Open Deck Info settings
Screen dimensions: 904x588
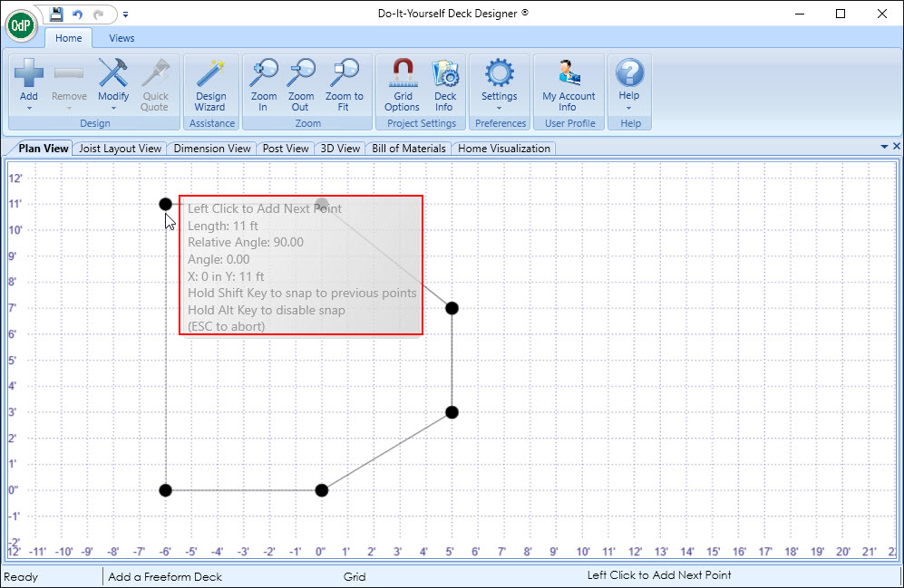(x=445, y=85)
